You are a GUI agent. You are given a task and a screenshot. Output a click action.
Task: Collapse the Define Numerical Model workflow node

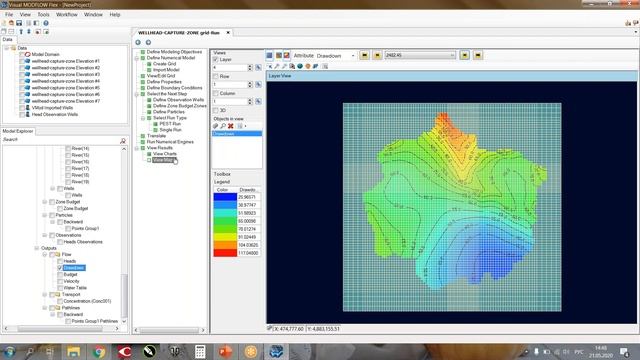[x=137, y=58]
